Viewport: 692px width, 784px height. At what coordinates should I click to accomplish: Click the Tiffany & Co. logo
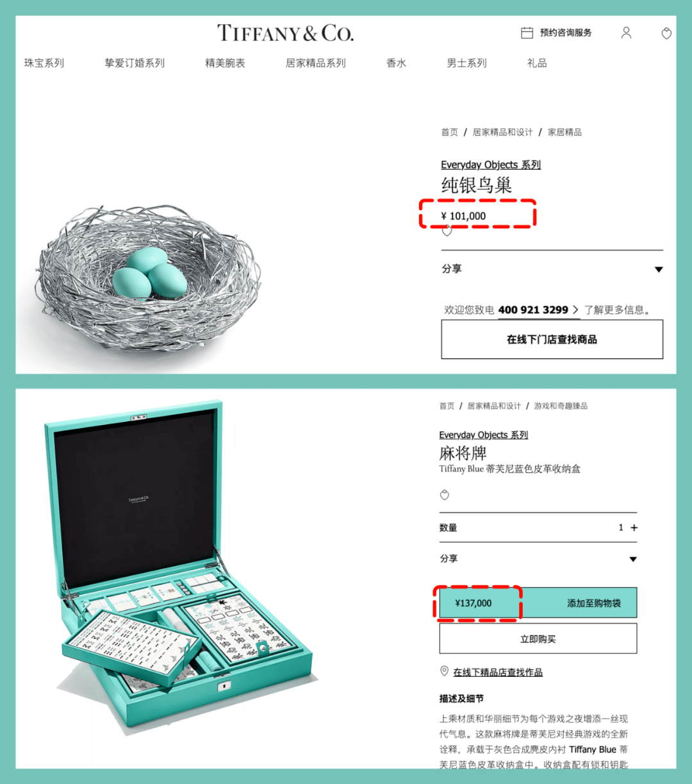(x=285, y=33)
